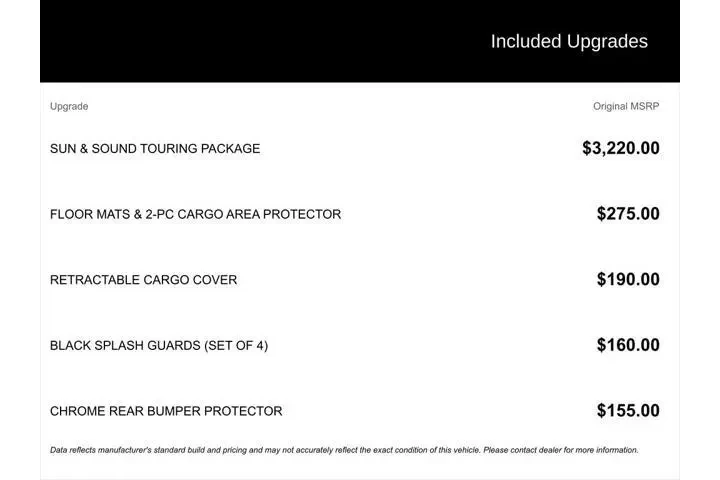Select the $3,220.00 price
The height and width of the screenshot is (480, 720).
click(x=620, y=148)
